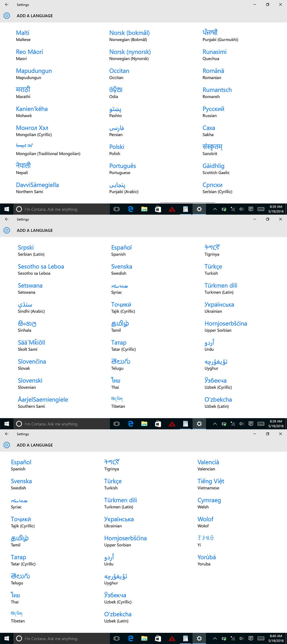This screenshot has width=287, height=644.
Task: Choose Srpski, Serbian (Latin)
Action: coord(26,250)
